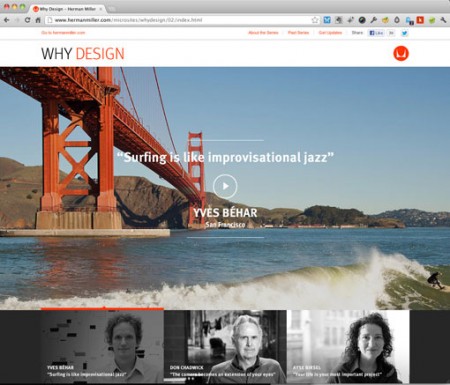Select the Don Chadwick thumbnail
The height and width of the screenshot is (385, 450).
[225, 346]
